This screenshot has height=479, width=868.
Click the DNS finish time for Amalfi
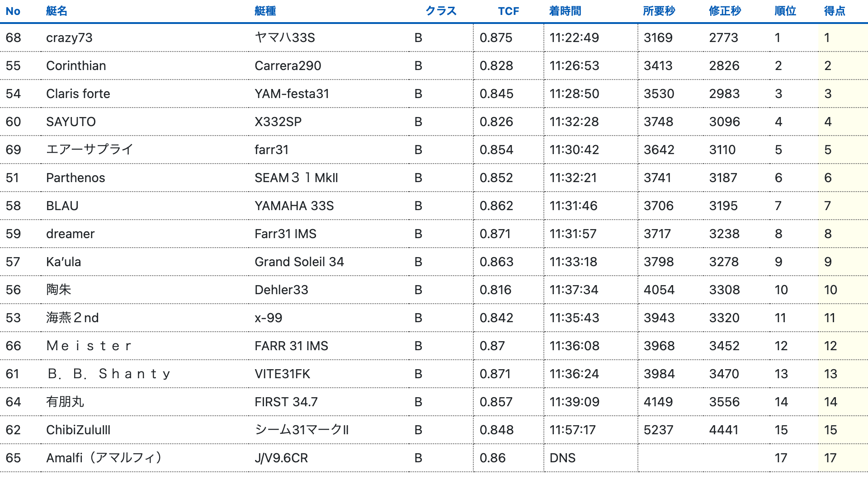coord(562,458)
